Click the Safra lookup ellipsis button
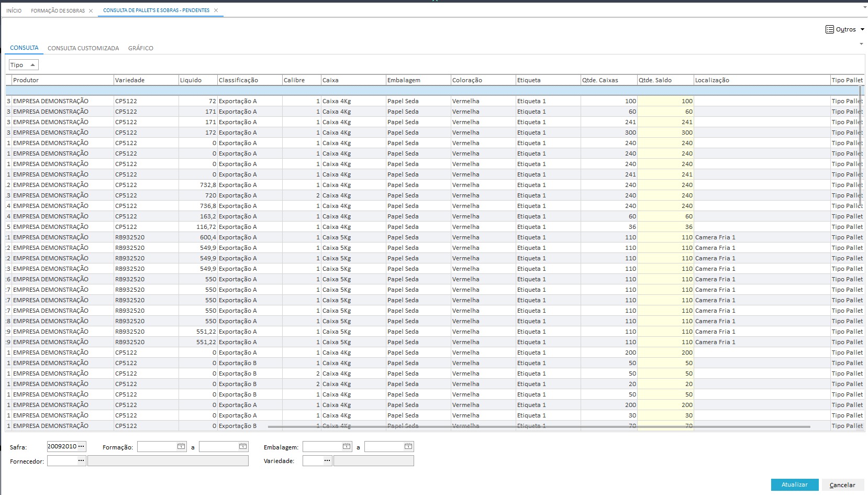Screen dimensions: 868x495 click(x=81, y=446)
